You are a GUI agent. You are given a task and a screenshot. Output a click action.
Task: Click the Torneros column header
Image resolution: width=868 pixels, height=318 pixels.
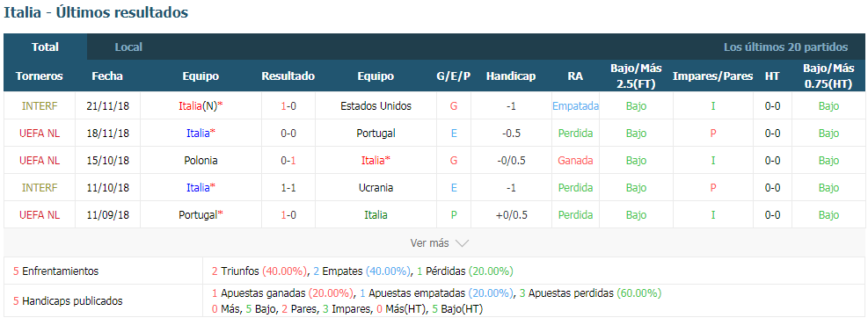(x=40, y=76)
